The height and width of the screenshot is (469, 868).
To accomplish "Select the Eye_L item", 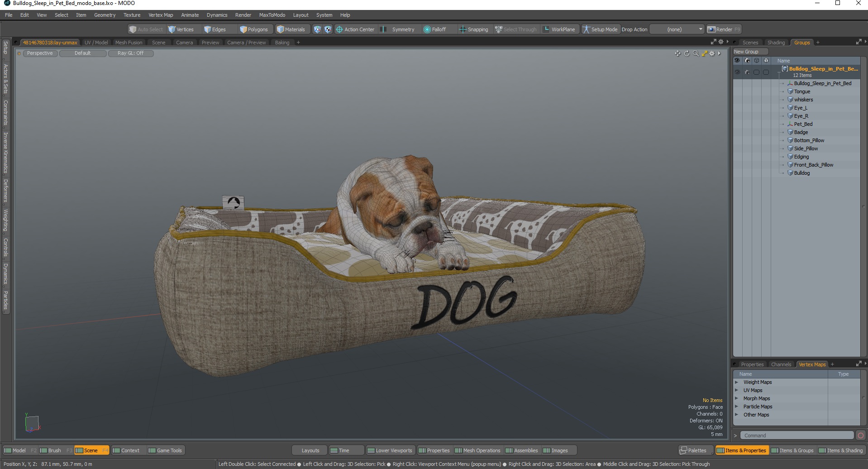I will 801,108.
